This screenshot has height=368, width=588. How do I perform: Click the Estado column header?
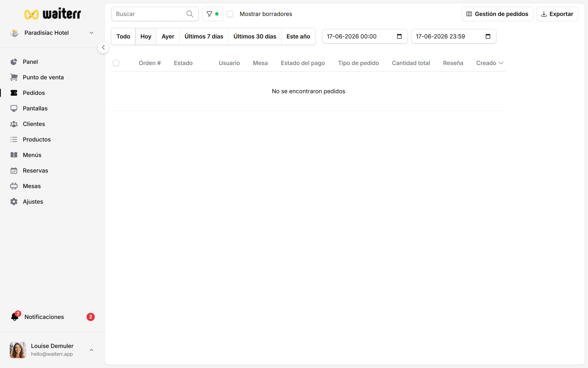tap(183, 63)
